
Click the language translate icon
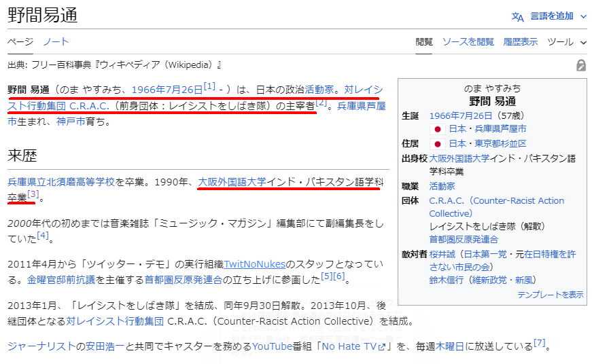click(518, 16)
